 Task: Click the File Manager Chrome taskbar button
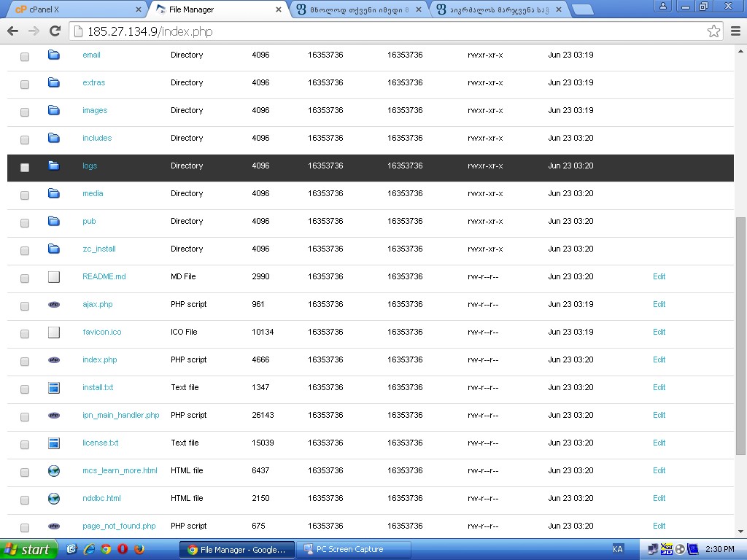point(237,550)
